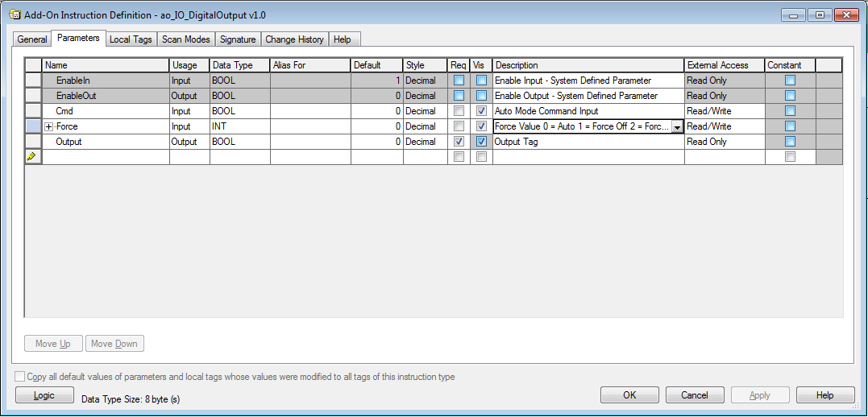The height and width of the screenshot is (417, 868).
Task: Uncheck Req checkbox for Output
Action: (x=459, y=142)
